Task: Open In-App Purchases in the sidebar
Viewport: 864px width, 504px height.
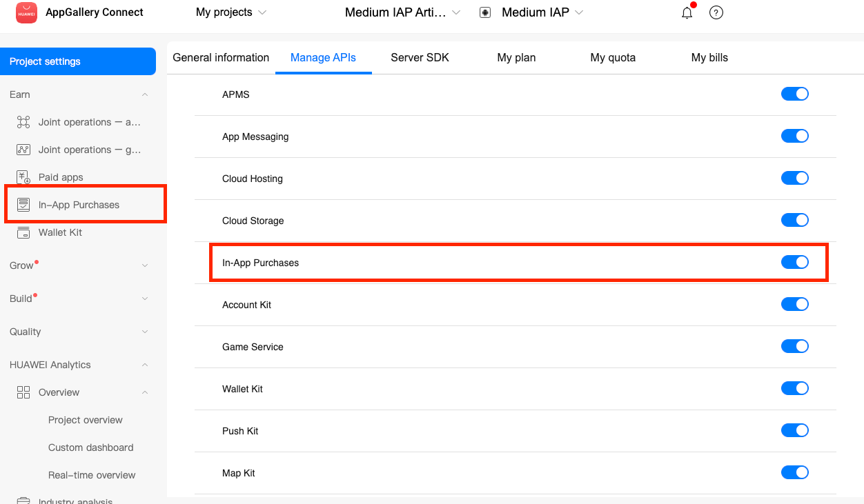Action: click(x=79, y=205)
